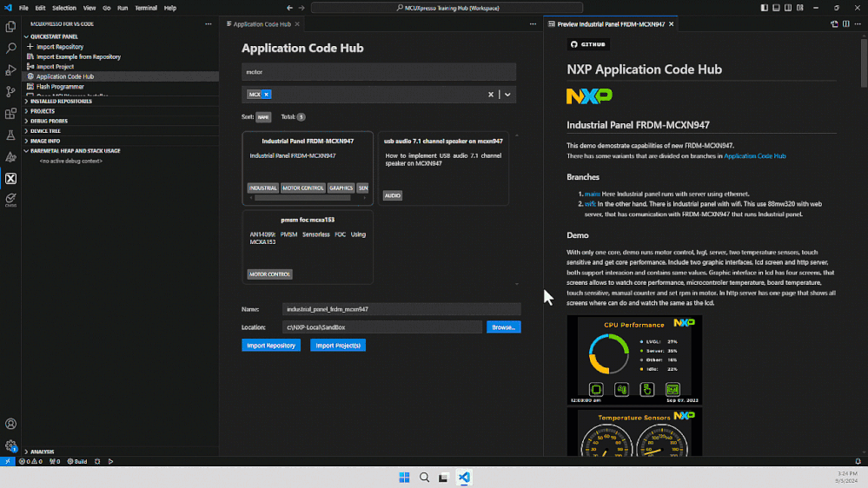Open the CMSIS view icon
The width and height of the screenshot is (868, 488).
(x=10, y=199)
